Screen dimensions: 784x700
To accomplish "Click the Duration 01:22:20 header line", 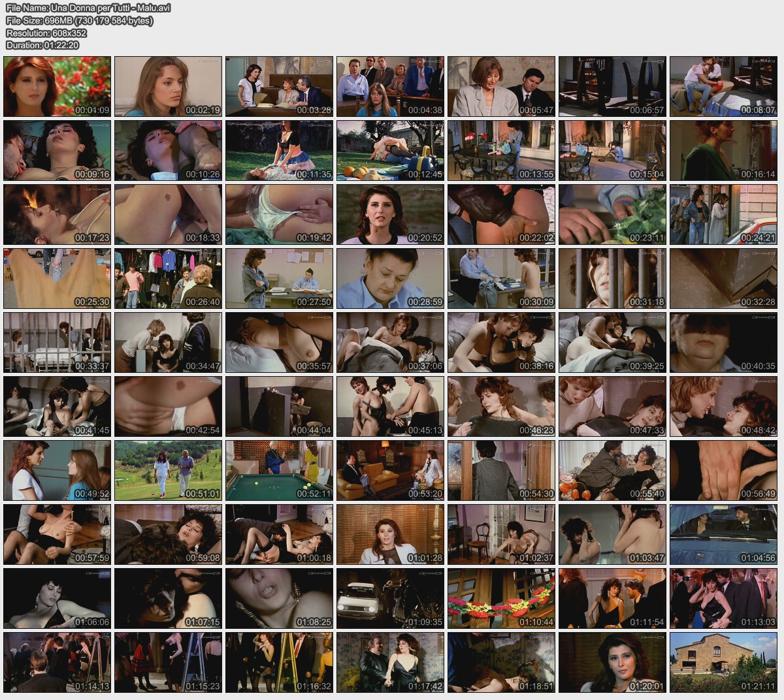I will [42, 45].
